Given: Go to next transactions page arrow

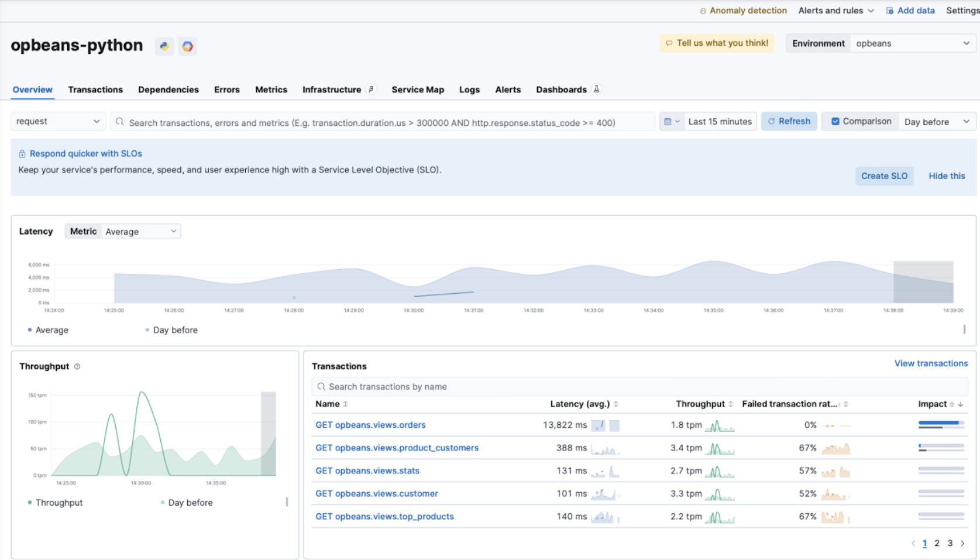Looking at the screenshot, I should pos(962,543).
